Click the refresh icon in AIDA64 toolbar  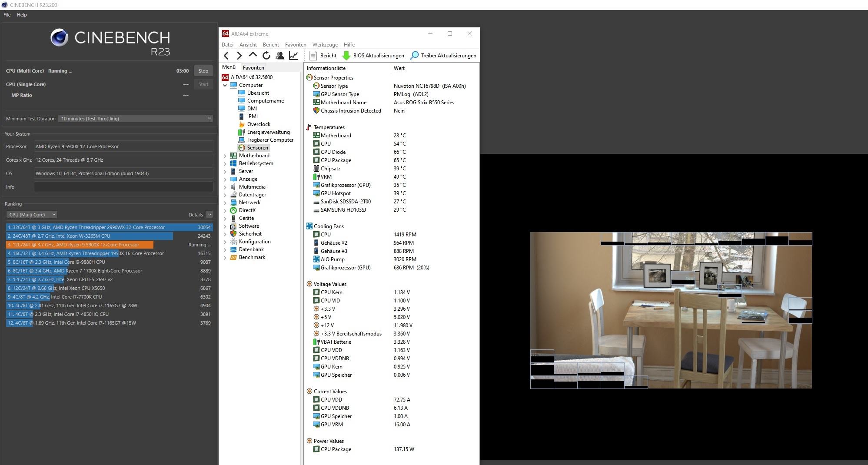266,56
